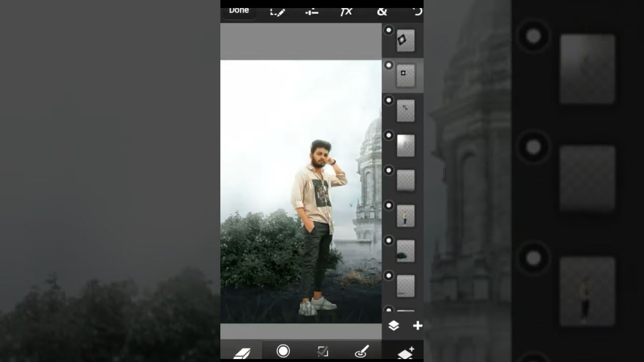644x362 pixels.
Task: Tap the checkmark selection icon in bottom bar
Action: pos(323,351)
